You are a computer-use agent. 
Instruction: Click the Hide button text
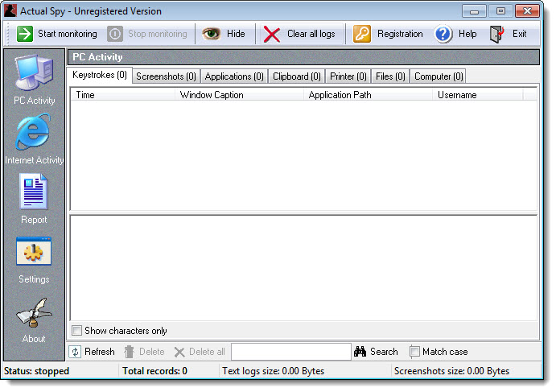pyautogui.click(x=236, y=34)
